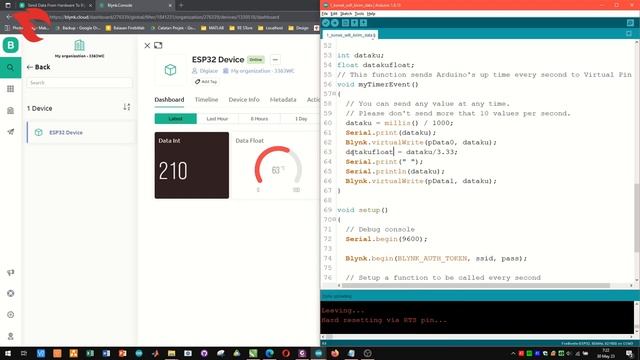
Task: Open the help lifebuoy icon in sidebar
Action: pyautogui.click(x=11, y=293)
